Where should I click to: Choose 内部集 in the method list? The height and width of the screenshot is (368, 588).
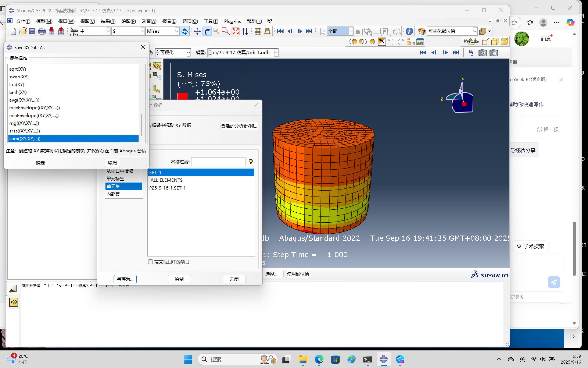click(124, 194)
